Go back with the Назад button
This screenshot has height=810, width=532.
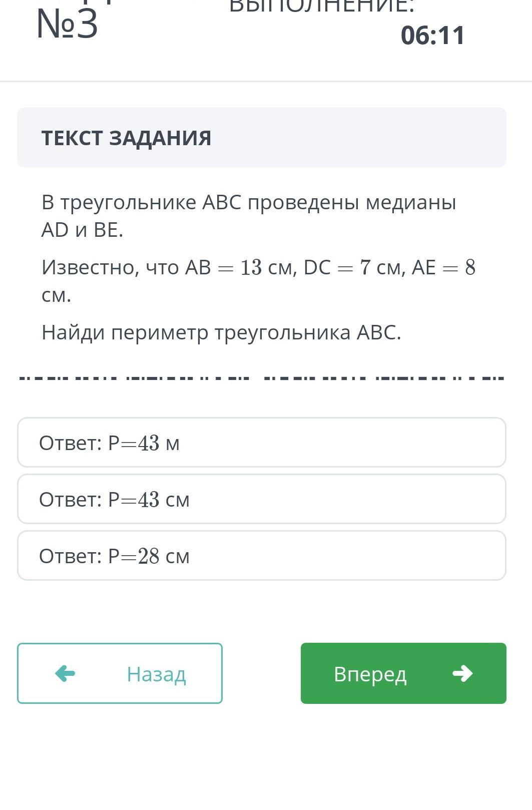click(x=120, y=673)
